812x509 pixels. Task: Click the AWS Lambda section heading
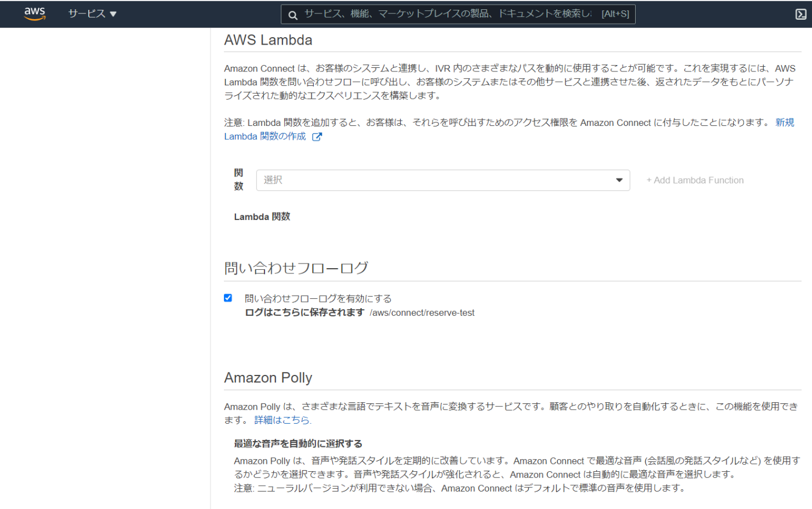[268, 40]
